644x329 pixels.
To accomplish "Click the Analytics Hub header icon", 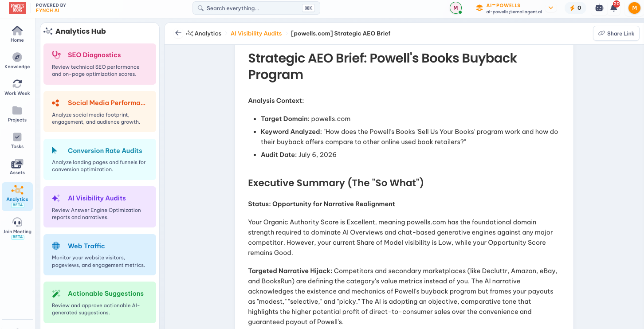I will (48, 31).
